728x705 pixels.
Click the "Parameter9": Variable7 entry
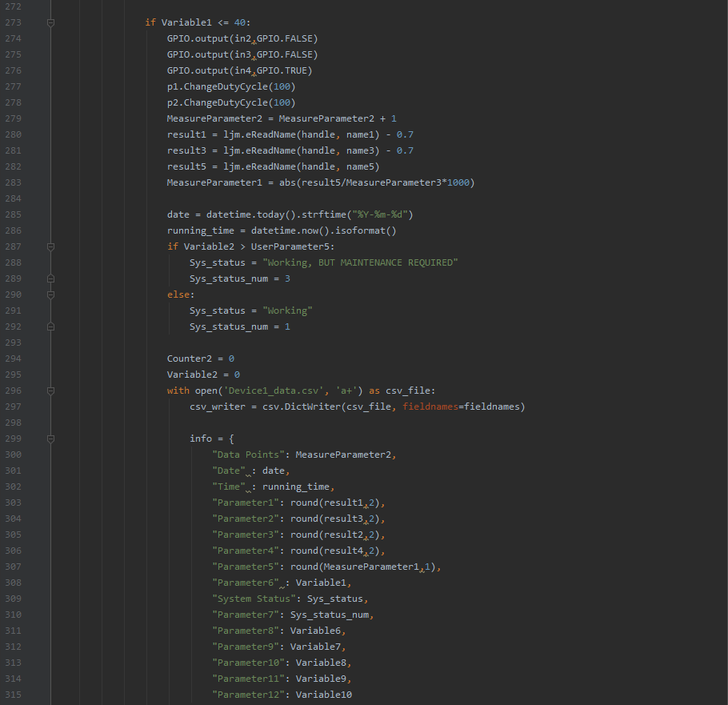click(x=279, y=647)
